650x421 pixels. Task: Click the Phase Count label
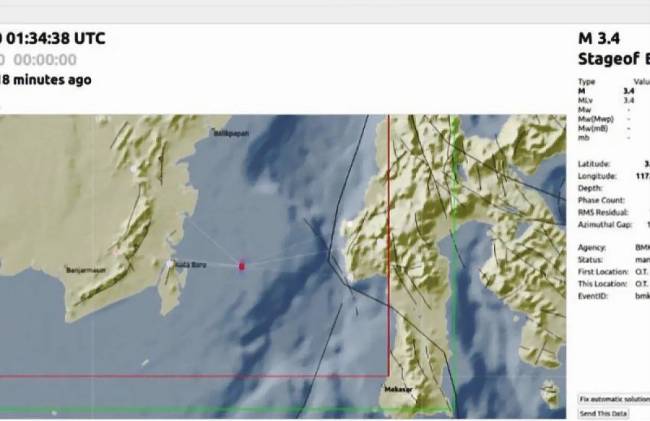[x=601, y=200]
